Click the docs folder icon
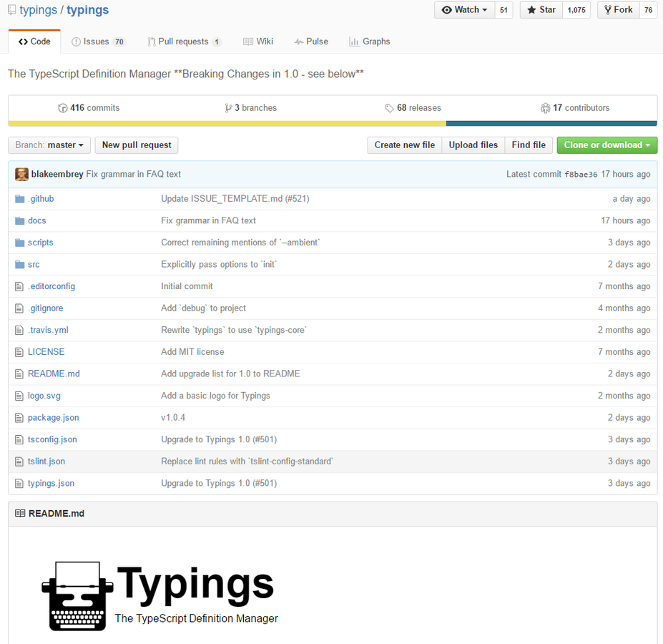663x644 pixels. click(x=20, y=221)
